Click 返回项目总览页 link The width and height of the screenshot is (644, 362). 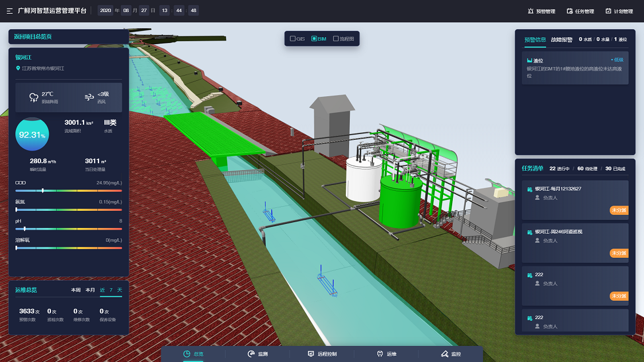33,37
